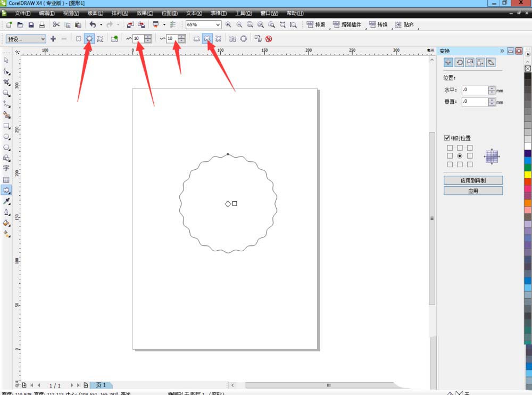532x395 pixels.
Task: Click the Import icon
Action: point(130,24)
